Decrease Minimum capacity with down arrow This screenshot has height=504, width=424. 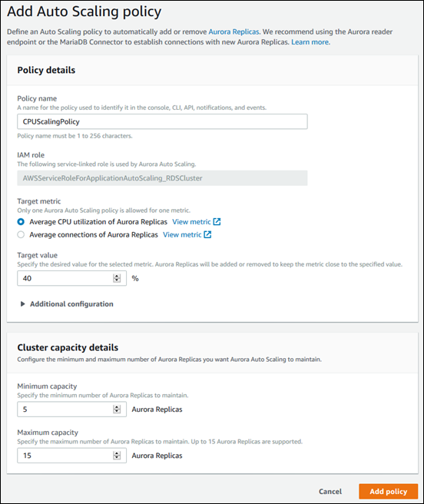pos(117,412)
